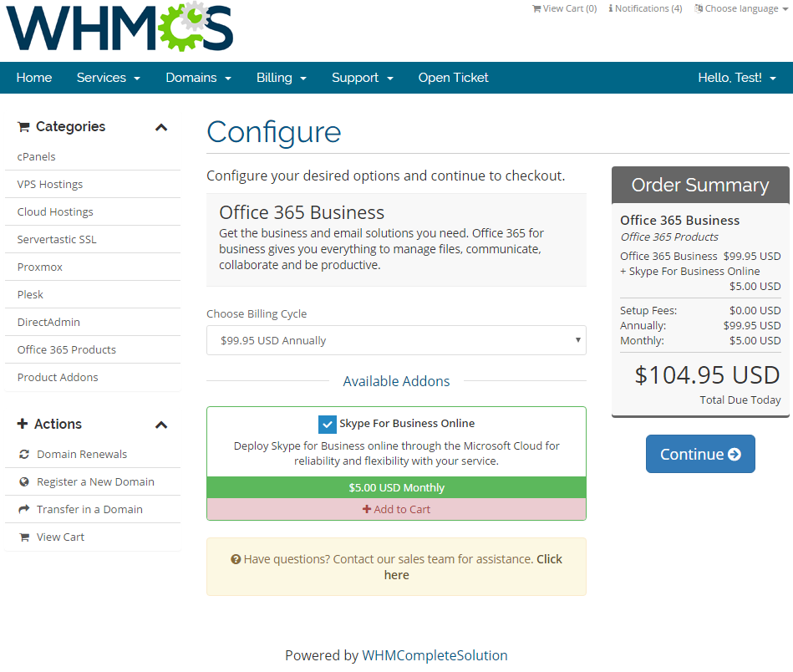The width and height of the screenshot is (793, 672).
Task: Click the Available Addons heading
Action: point(396,381)
